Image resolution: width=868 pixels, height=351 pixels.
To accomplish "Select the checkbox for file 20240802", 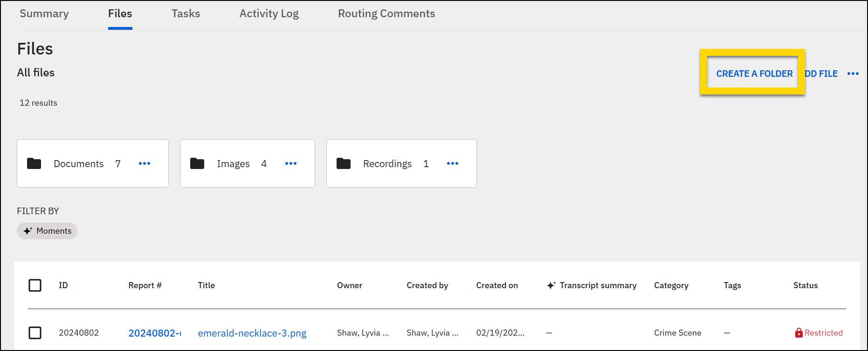I will coord(35,333).
